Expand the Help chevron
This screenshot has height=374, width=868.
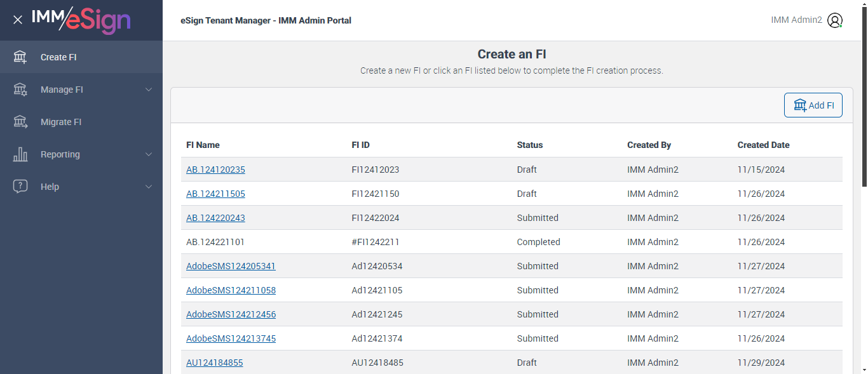click(149, 187)
